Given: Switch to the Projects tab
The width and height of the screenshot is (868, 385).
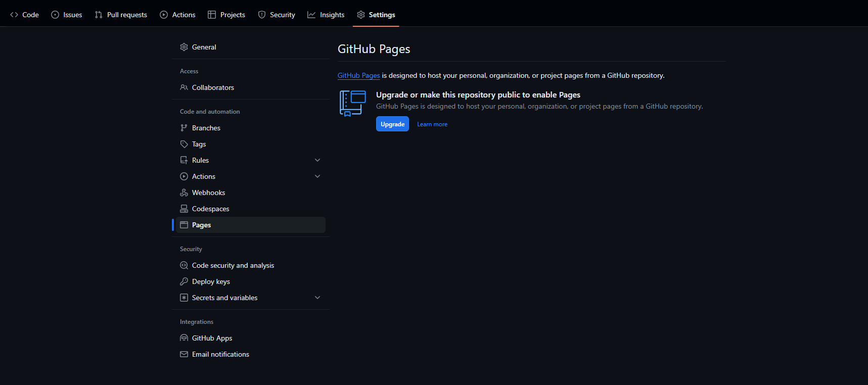Looking at the screenshot, I should [226, 15].
